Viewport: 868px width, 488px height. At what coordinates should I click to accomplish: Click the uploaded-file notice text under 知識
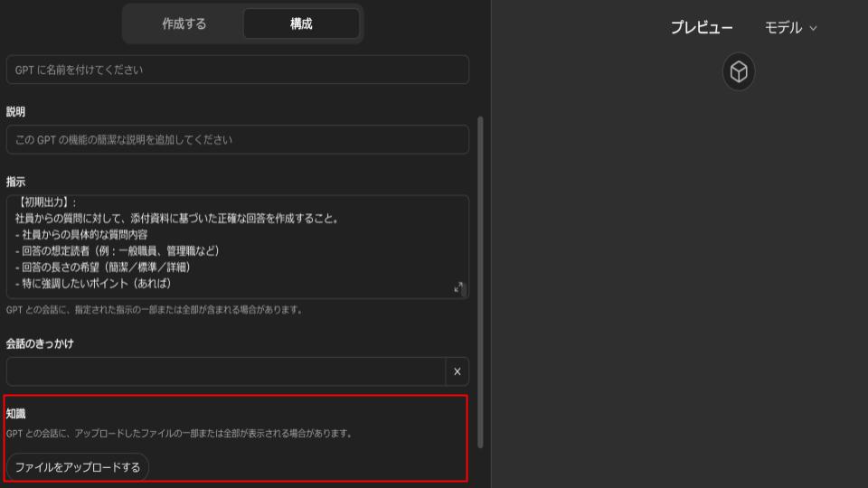[x=179, y=434]
